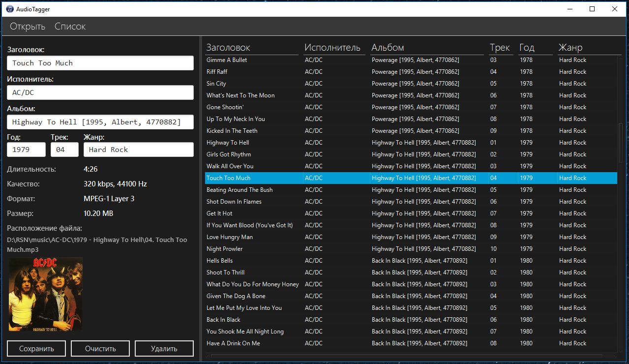Edit the Заголовок field with Touch Too Much
Viewport: 629px width, 364px height.
(x=100, y=63)
